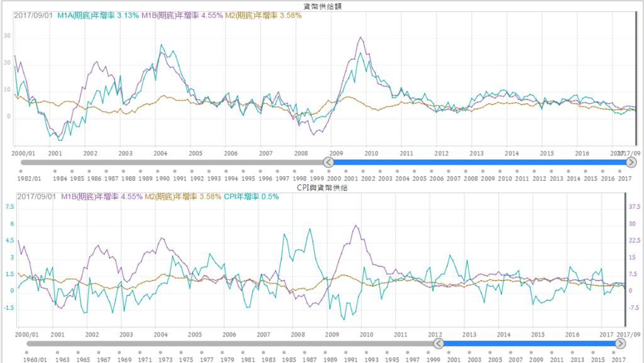
Task: Select the 1971 timeline marker
Action: 140,352
